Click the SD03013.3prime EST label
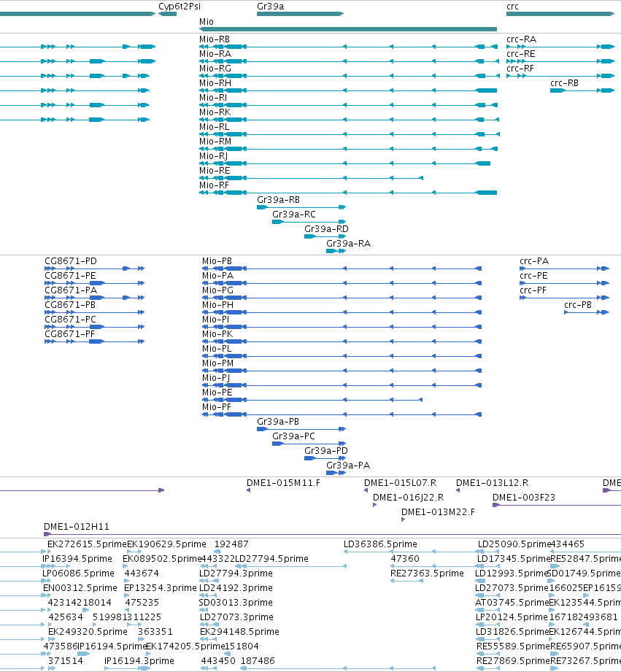The image size is (621, 672). [x=236, y=603]
